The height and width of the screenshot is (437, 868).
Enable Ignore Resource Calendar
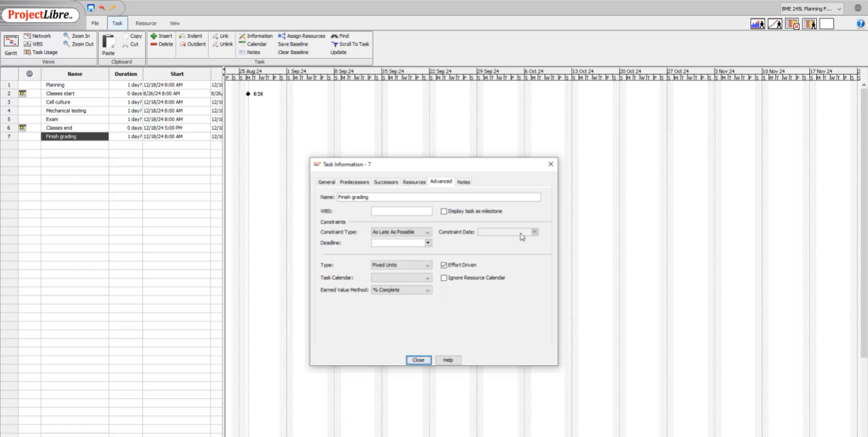coord(443,277)
